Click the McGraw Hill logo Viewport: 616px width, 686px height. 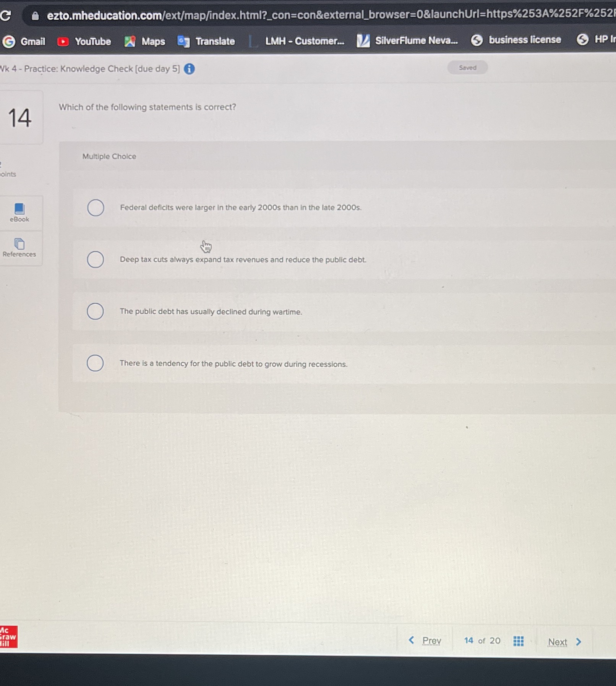[x=8, y=636]
